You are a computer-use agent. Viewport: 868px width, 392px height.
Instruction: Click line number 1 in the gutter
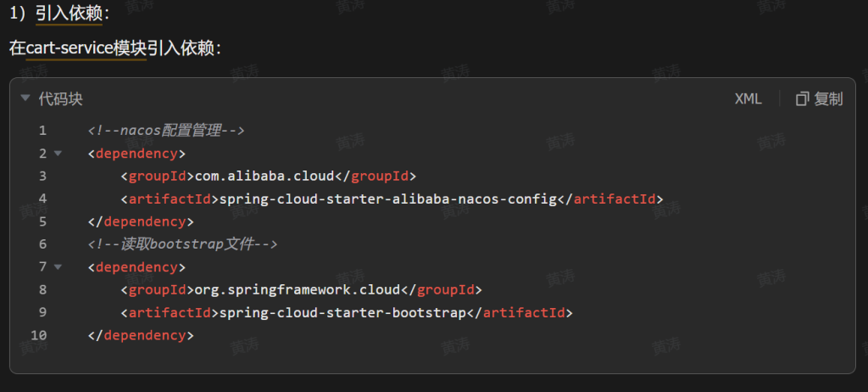[42, 131]
